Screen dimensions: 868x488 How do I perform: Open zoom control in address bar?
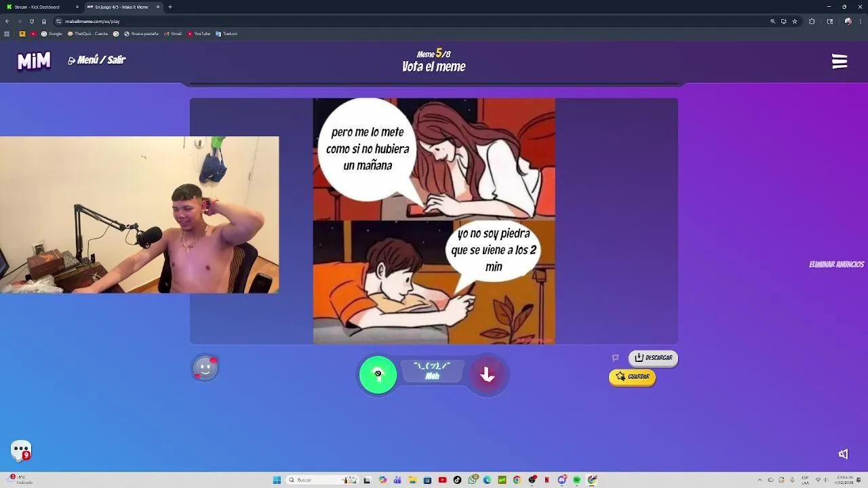coord(772,21)
